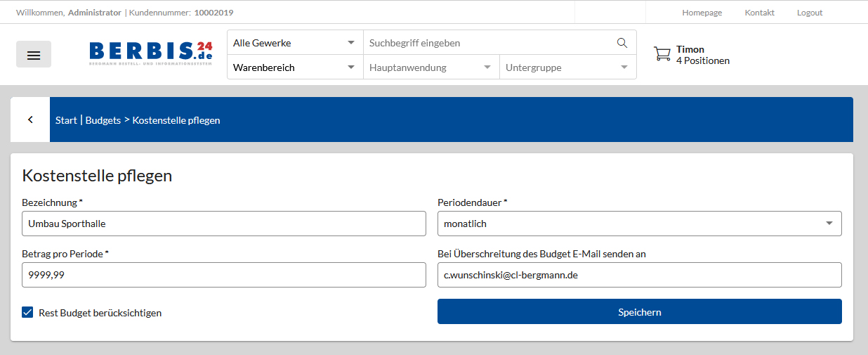Open the shopping cart icon
868x355 pixels.
(662, 54)
